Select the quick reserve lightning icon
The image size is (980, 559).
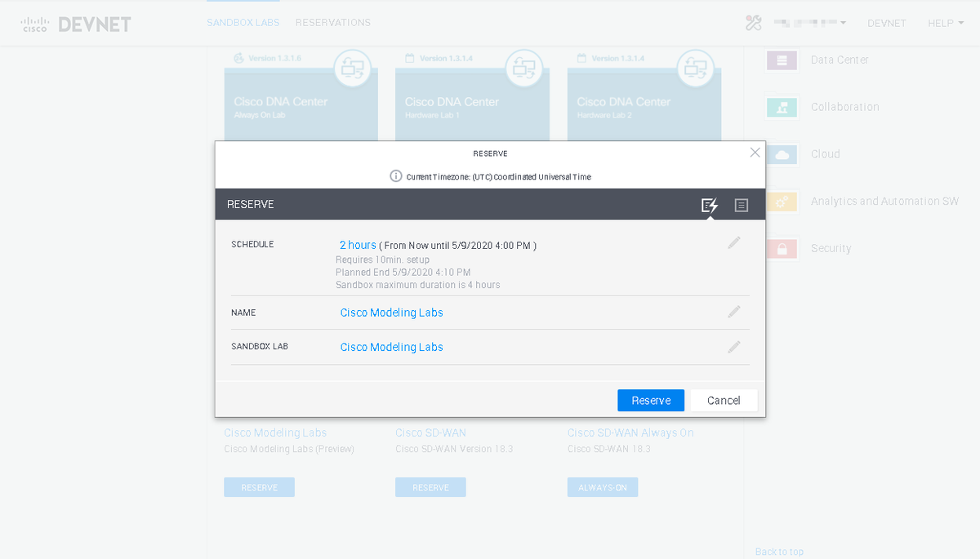pyautogui.click(x=710, y=205)
